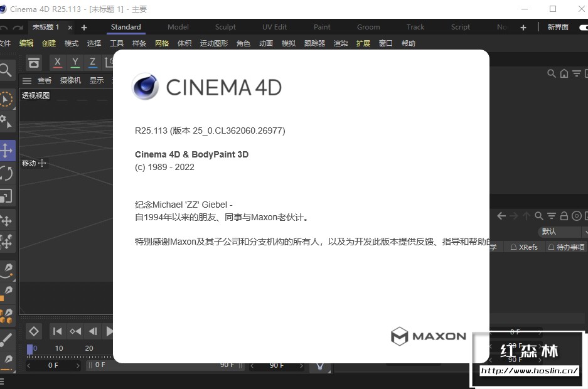Select the brush paint tool in left toolbar
Viewport: 588px width, 389px height.
point(6,339)
